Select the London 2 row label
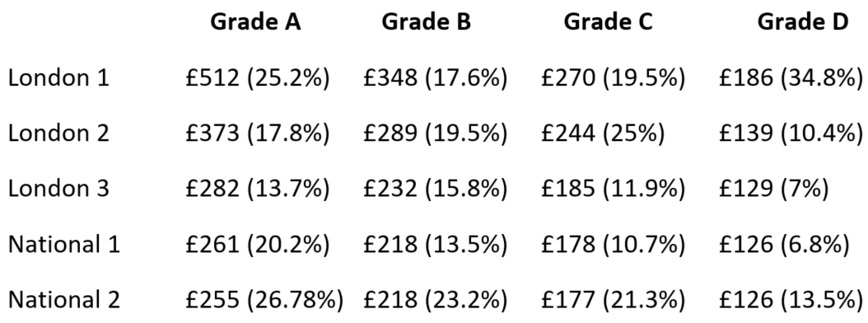Screen dimensions: 868x323 [58, 133]
